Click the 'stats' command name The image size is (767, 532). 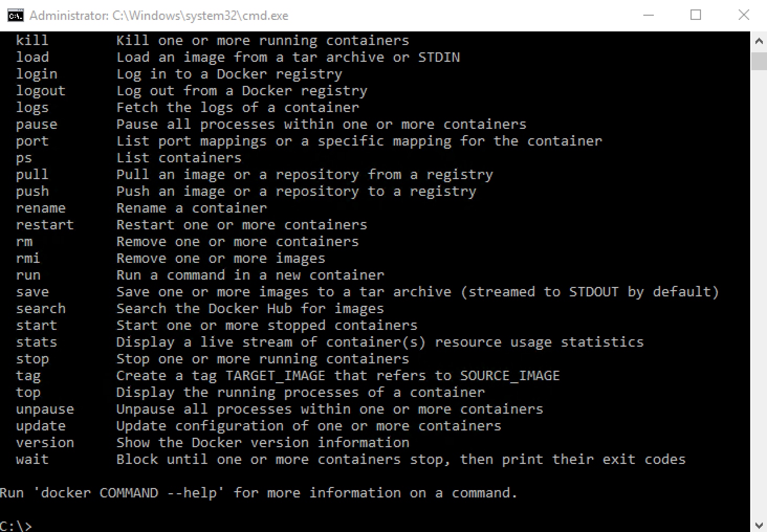pyautogui.click(x=37, y=342)
